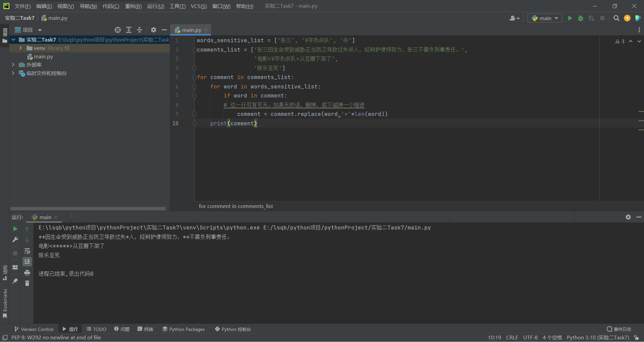Run the main configuration from top toolbar
Image resolution: width=644 pixels, height=342 pixels.
tap(570, 18)
